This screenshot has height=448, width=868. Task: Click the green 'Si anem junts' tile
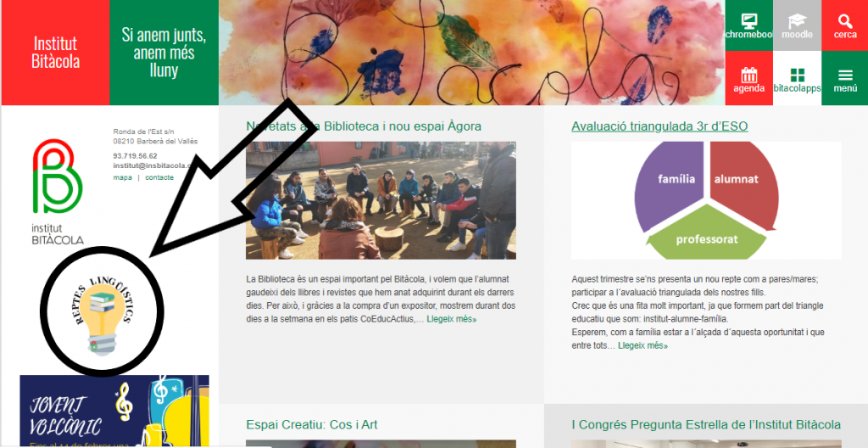(164, 53)
